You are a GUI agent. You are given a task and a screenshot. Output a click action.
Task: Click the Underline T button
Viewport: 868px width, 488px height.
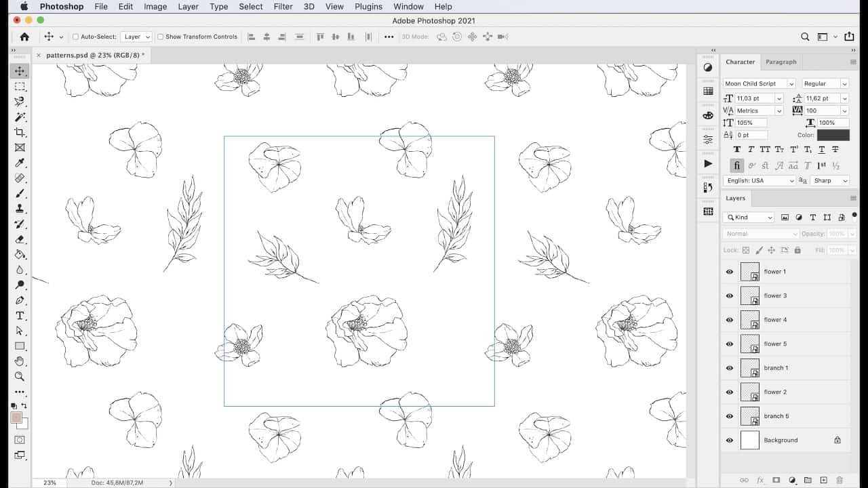(x=821, y=149)
